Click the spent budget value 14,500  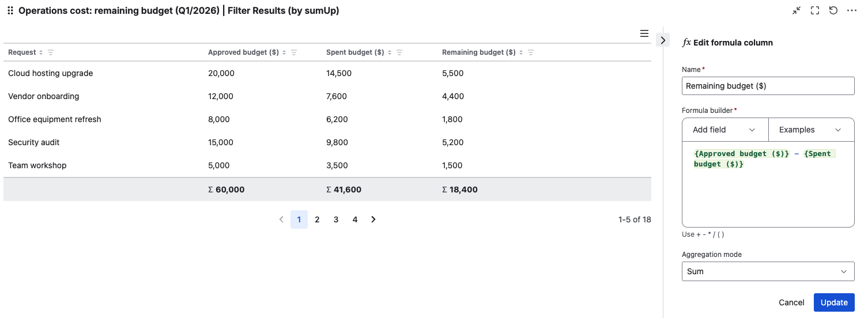[x=339, y=73]
